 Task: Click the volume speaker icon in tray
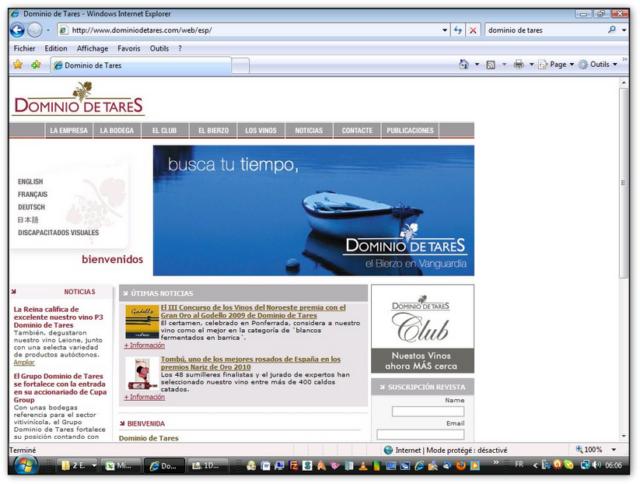(x=597, y=465)
